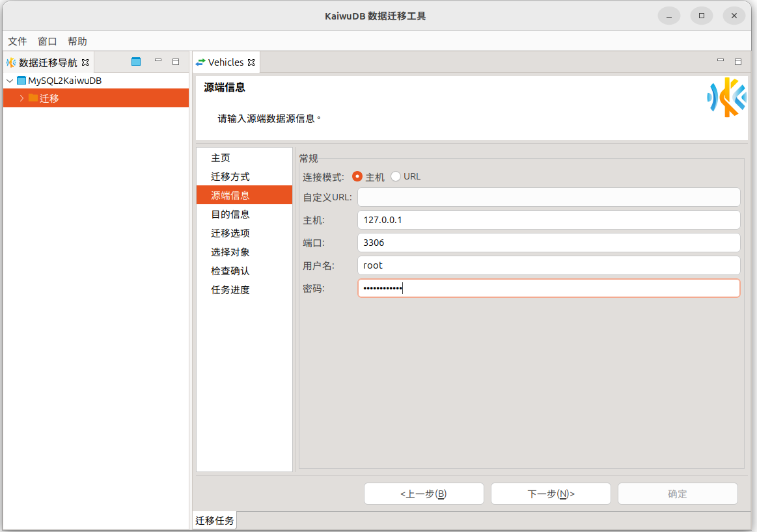Maximize the 数据迁移导航 panel

(x=176, y=62)
